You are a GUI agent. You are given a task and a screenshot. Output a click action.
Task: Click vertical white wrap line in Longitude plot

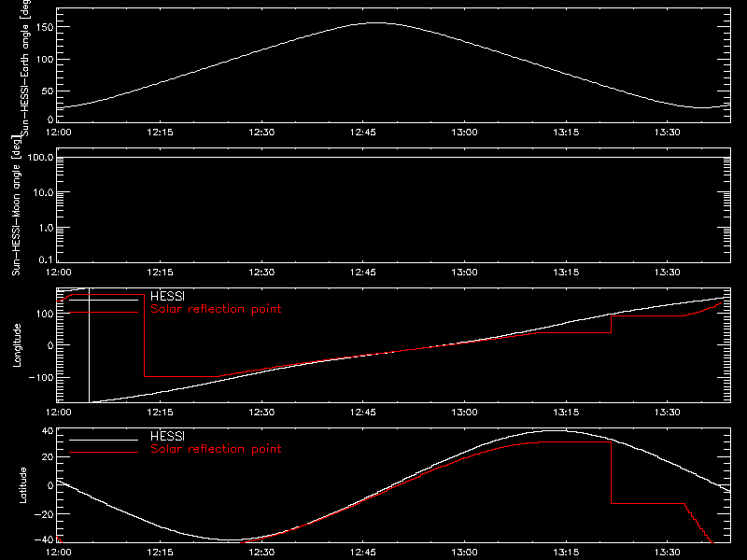click(89, 345)
